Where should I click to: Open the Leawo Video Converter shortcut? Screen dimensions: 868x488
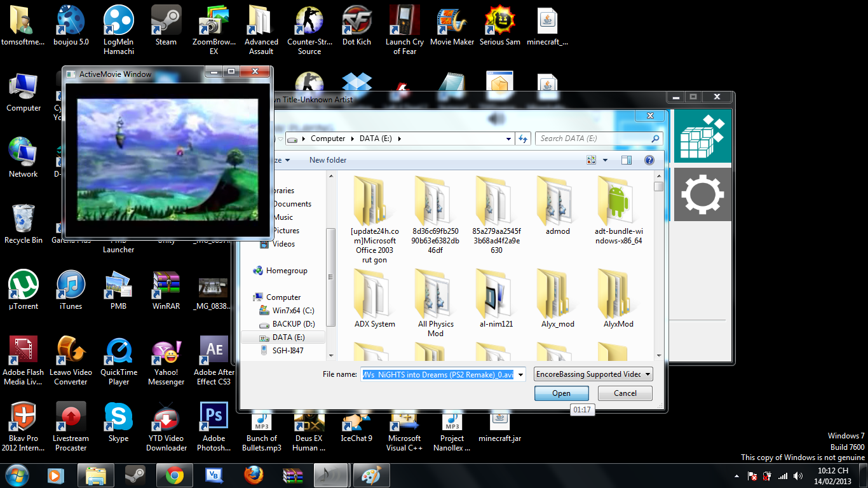click(71, 361)
